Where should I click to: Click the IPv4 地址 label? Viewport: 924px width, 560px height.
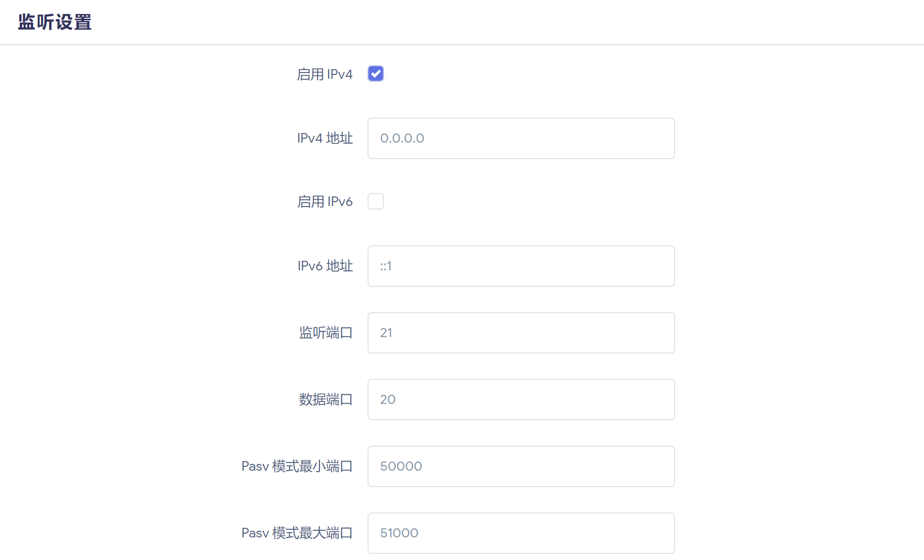coord(325,138)
